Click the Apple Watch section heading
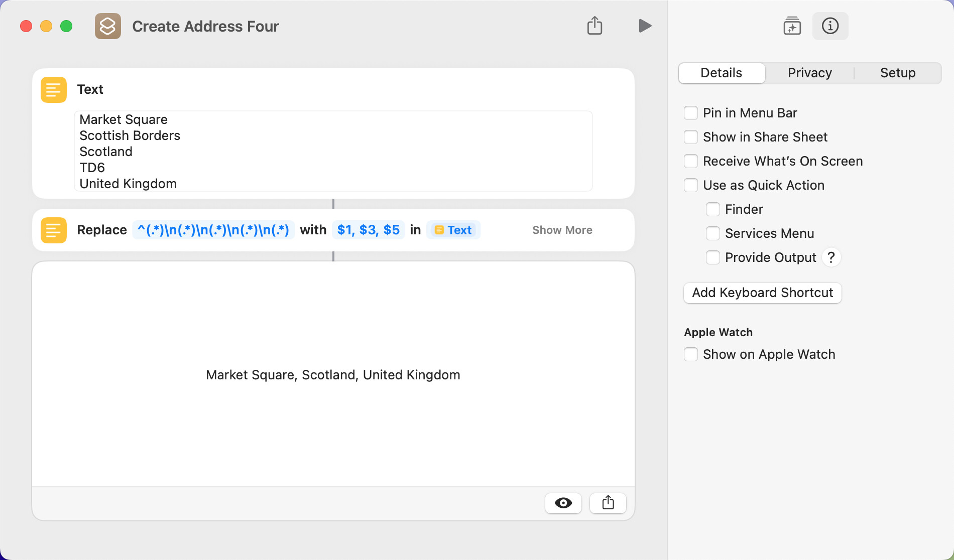 click(x=718, y=332)
